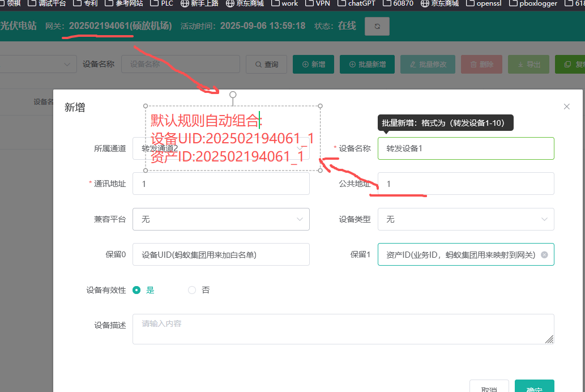Image resolution: width=585 pixels, height=392 pixels.
Task: Expand the 兼容平台 dropdown
Action: click(x=221, y=219)
